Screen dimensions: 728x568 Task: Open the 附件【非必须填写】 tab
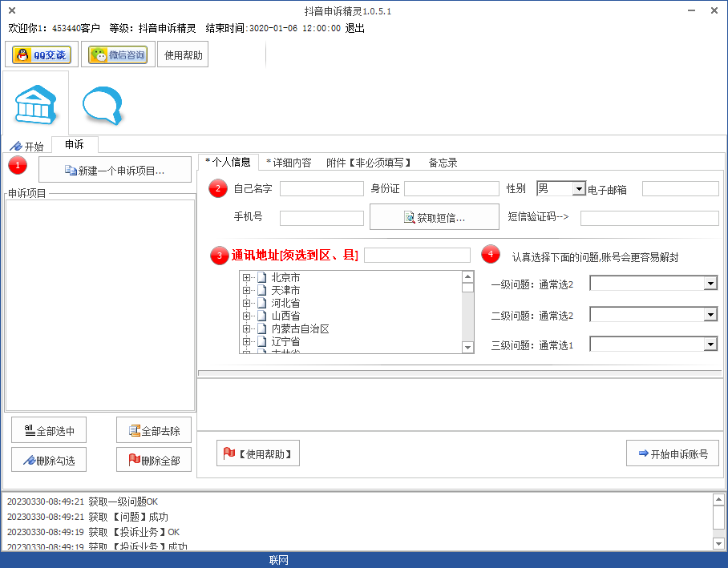[369, 163]
